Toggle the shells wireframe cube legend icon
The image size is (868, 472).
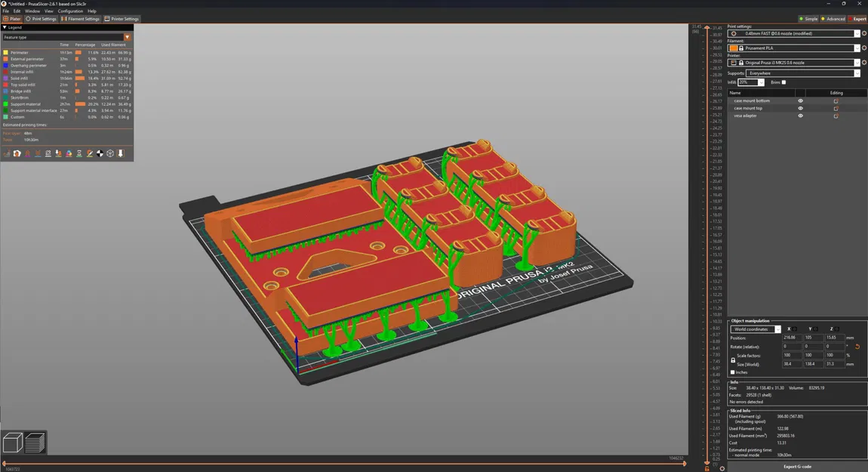(110, 153)
